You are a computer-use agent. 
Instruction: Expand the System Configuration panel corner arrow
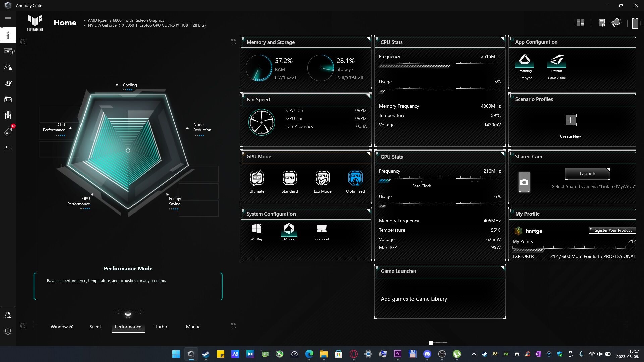(x=368, y=210)
